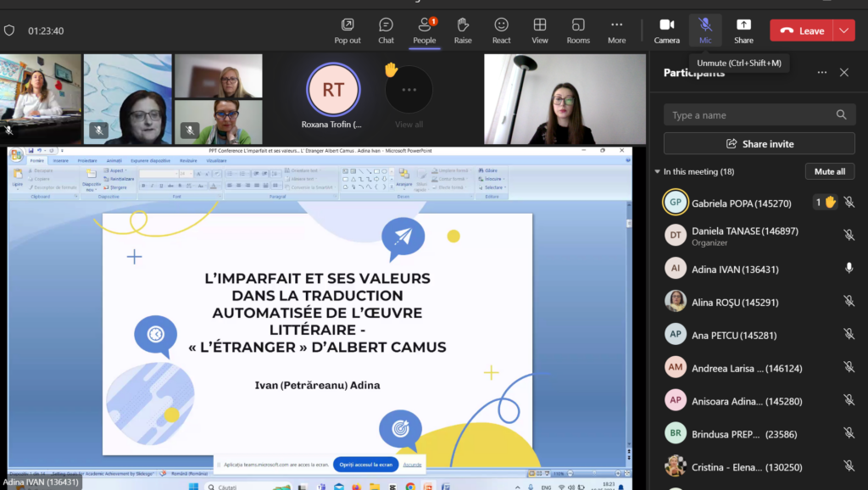
Task: Turn on the Camera
Action: pos(666,31)
